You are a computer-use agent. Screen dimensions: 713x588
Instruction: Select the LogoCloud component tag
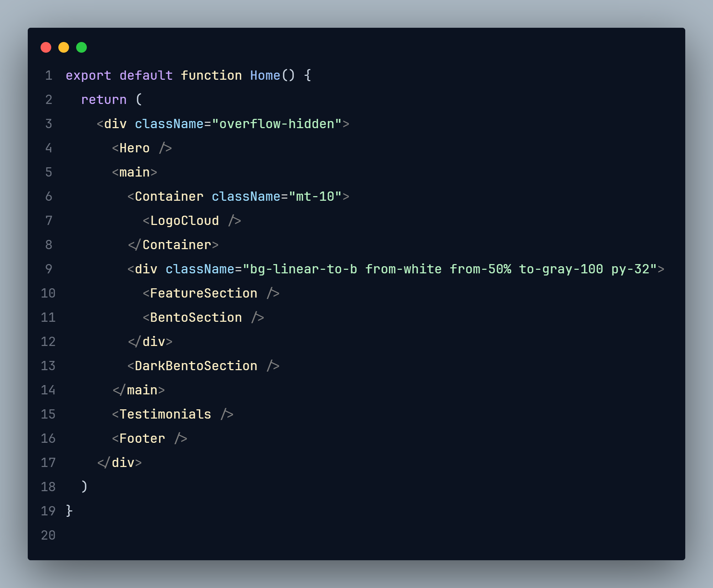[x=184, y=221]
